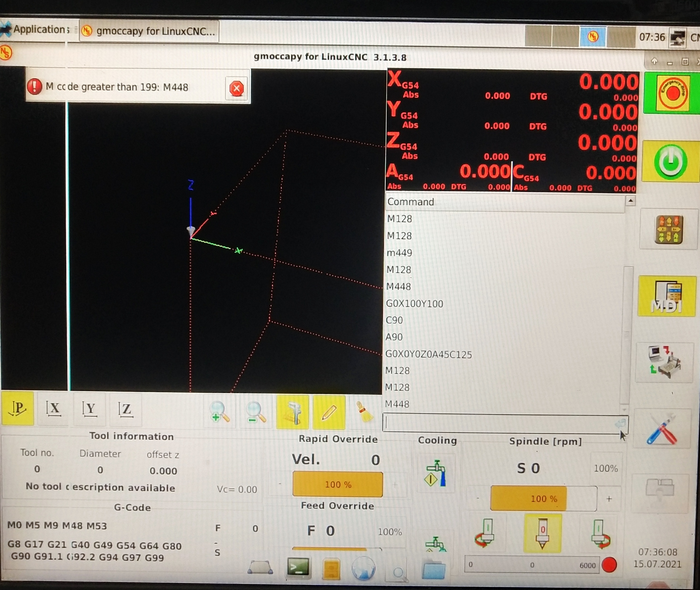Click the A axis DRO readout
The height and width of the screenshot is (590, 700).
(x=448, y=177)
